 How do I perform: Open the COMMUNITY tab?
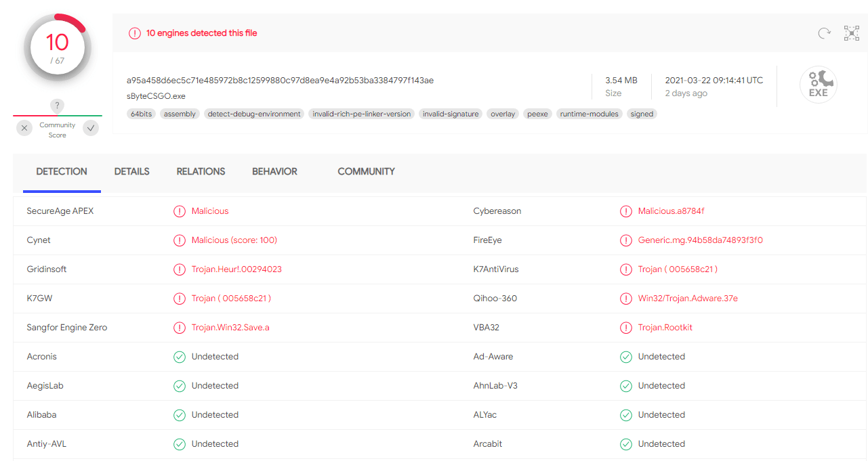tap(366, 172)
